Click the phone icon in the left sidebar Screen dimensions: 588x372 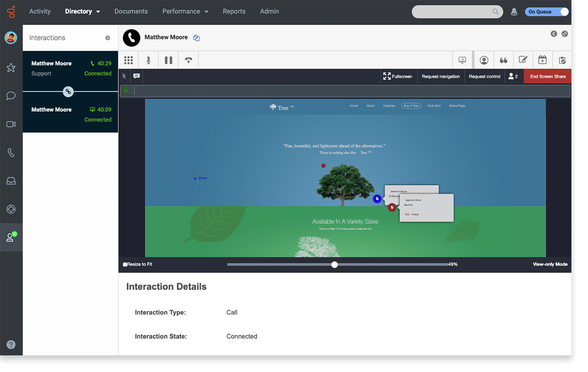coord(11,153)
